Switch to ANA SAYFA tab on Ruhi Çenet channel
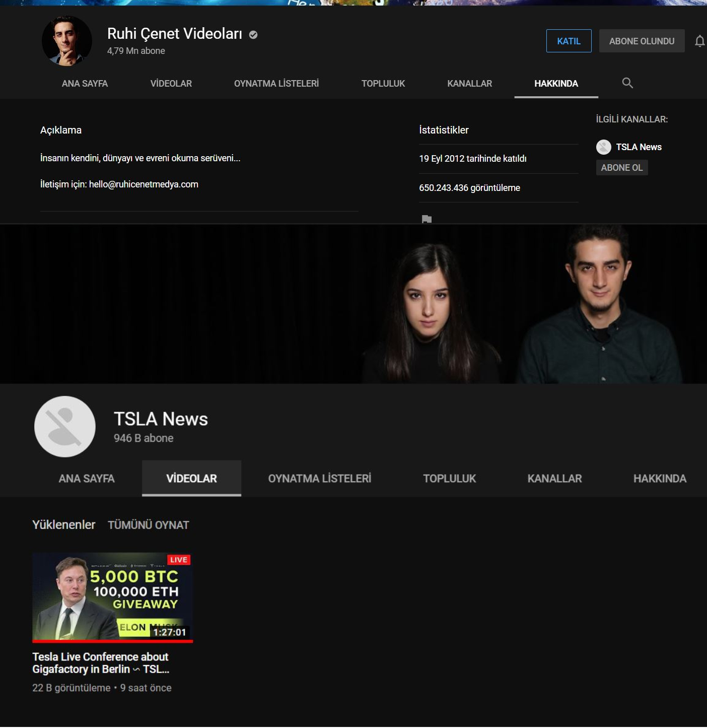The height and width of the screenshot is (728, 707). (85, 84)
